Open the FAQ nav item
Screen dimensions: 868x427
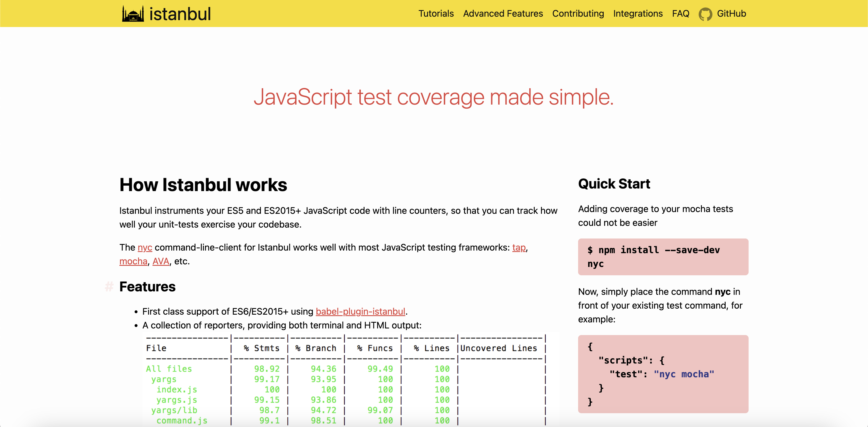[680, 14]
